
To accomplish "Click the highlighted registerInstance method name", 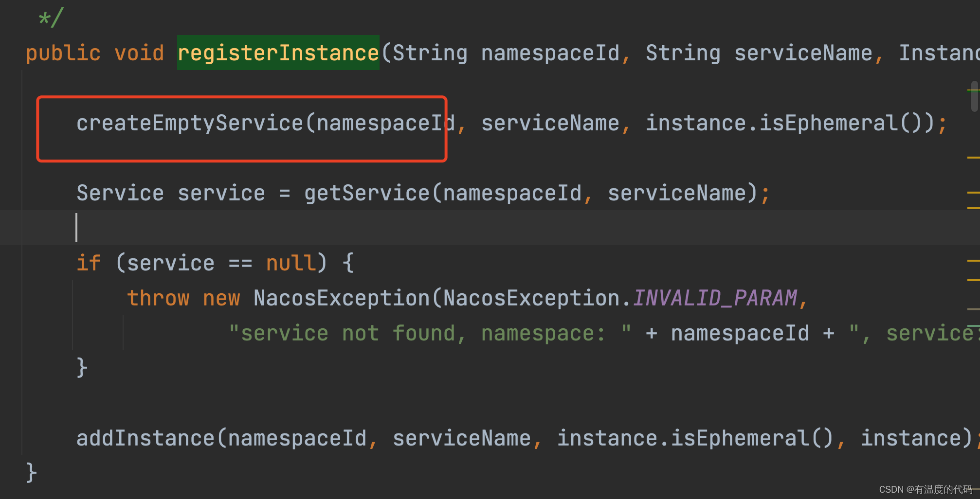I will [x=278, y=53].
